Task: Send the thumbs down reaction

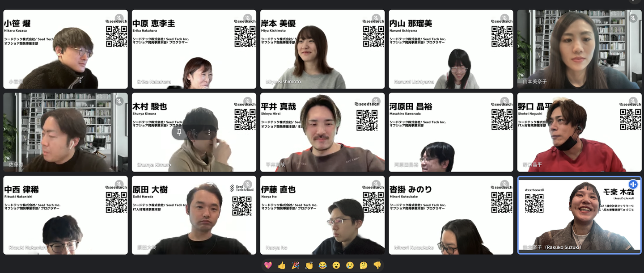Action: point(377,265)
